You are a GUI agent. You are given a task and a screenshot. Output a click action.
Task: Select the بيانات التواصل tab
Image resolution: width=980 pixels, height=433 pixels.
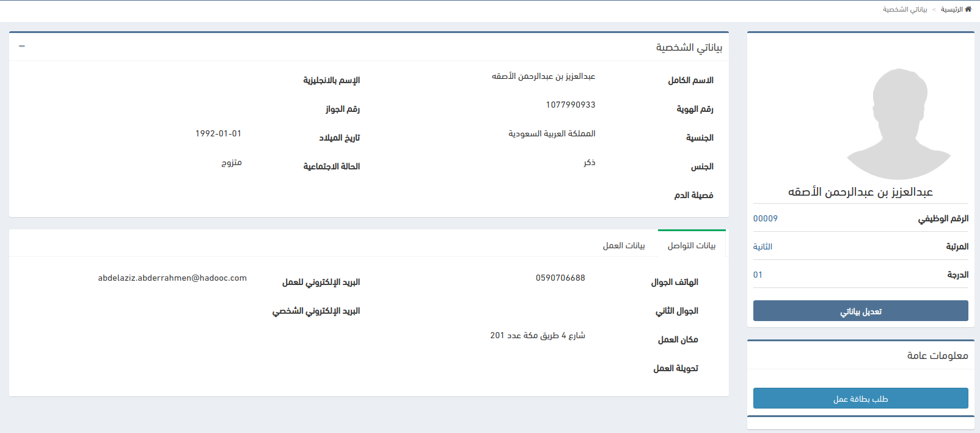coord(691,245)
